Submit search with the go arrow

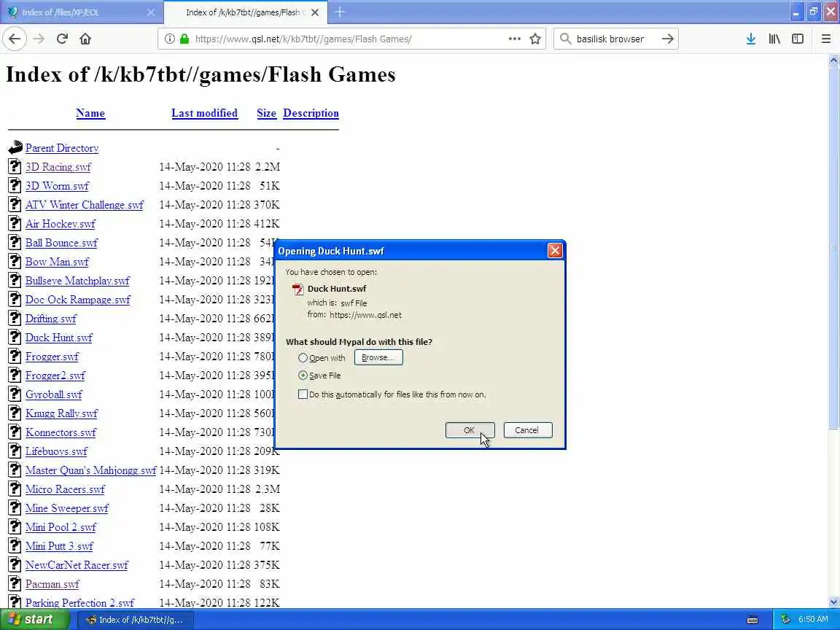click(x=667, y=39)
